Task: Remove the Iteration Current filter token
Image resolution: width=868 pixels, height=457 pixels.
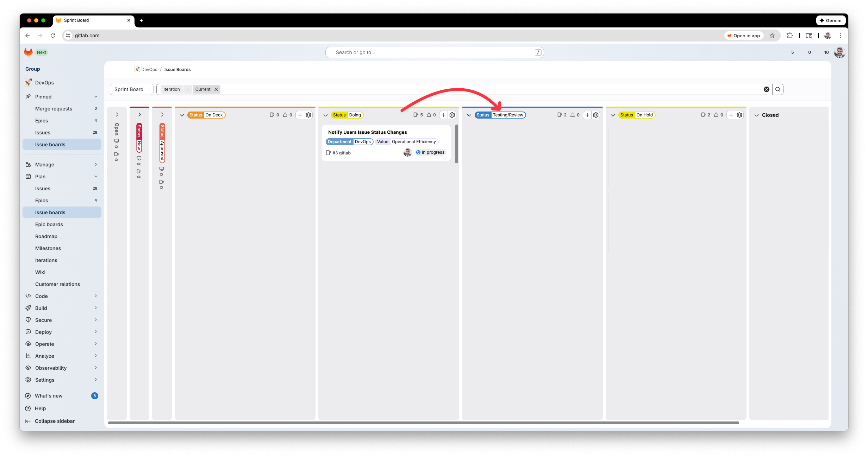Action: pos(216,89)
